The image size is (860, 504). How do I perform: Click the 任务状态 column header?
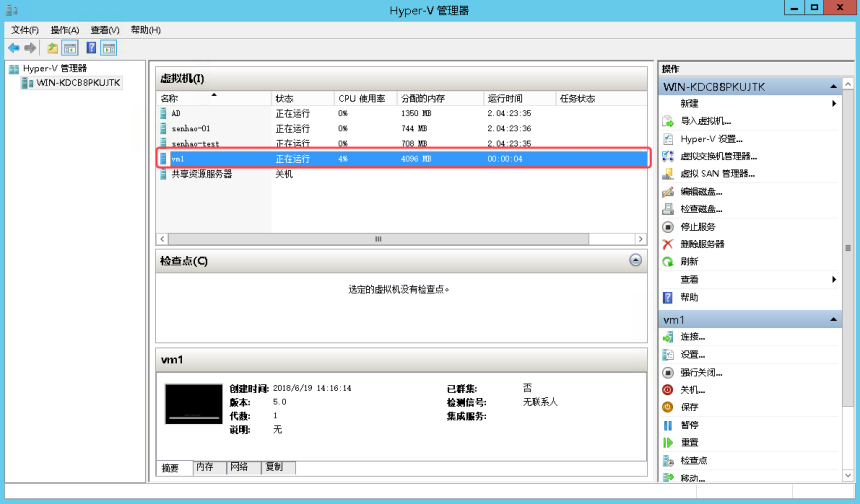pos(601,99)
